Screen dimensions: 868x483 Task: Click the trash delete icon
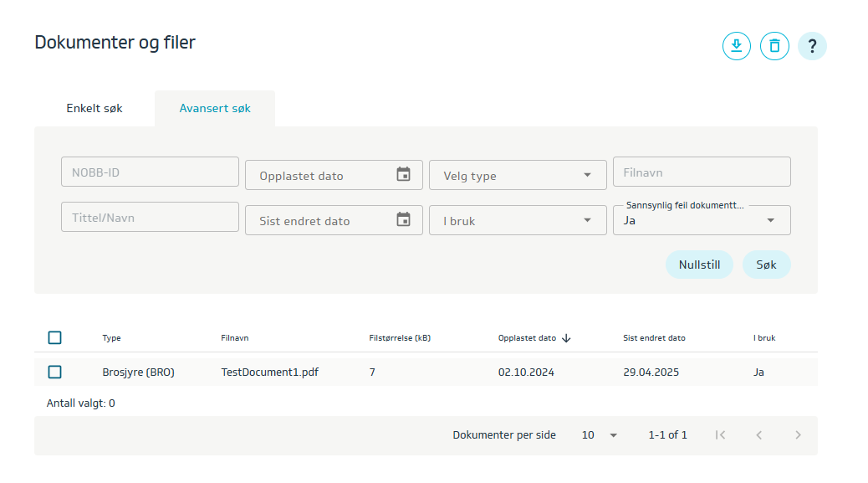(774, 46)
